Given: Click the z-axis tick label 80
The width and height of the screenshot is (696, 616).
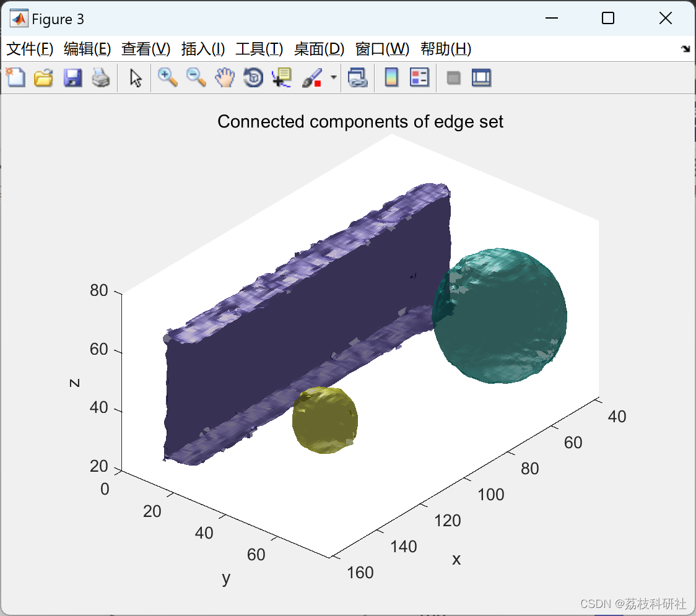Looking at the screenshot, I should tap(99, 290).
